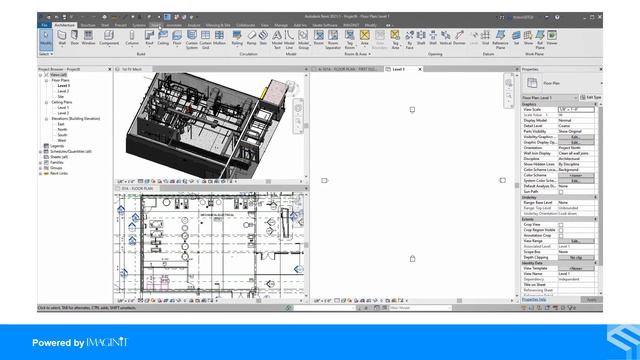Switch to the Architecture ribbon tab
This screenshot has width=640, height=360.
(64, 25)
